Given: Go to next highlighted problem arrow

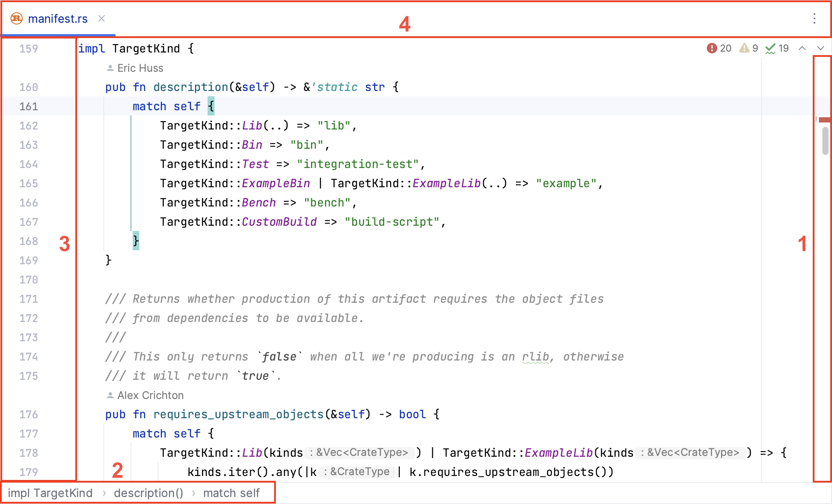Looking at the screenshot, I should (821, 48).
